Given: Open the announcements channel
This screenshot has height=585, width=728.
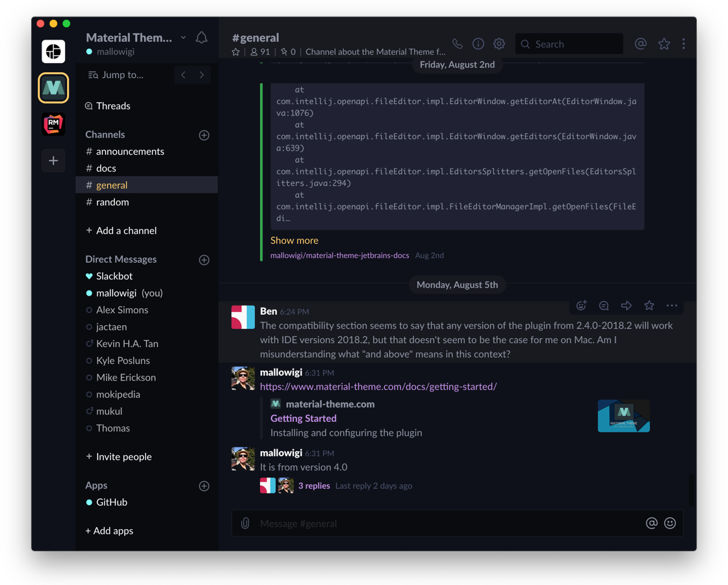Looking at the screenshot, I should pos(146,151).
